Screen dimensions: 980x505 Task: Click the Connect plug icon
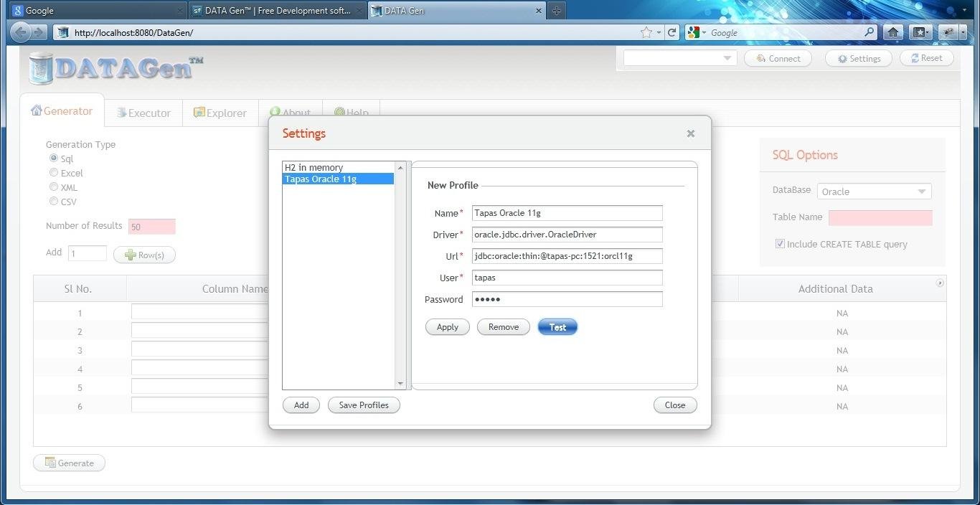pos(760,58)
